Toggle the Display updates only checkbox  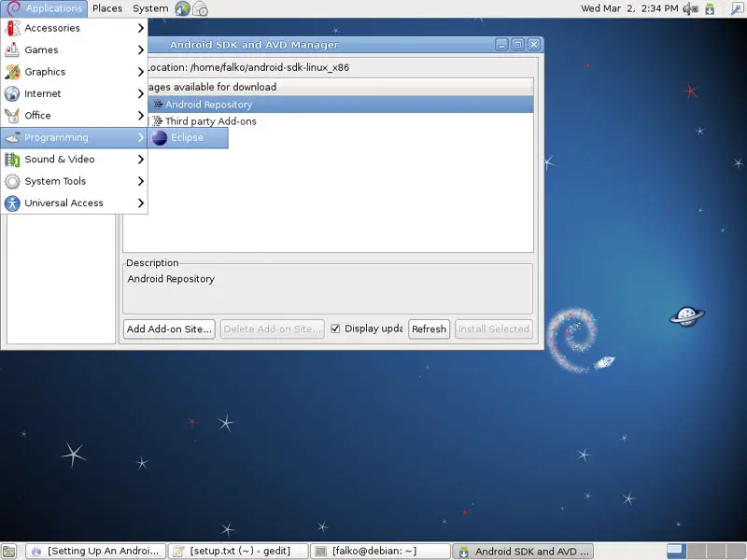click(335, 329)
